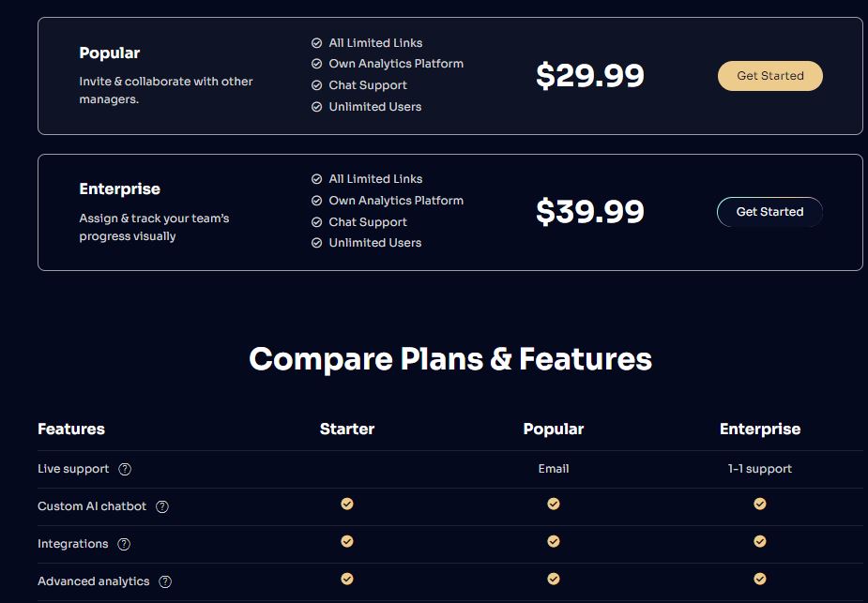Click check icon beside Popular's Chat Support
The width and height of the screenshot is (868, 603).
316,85
